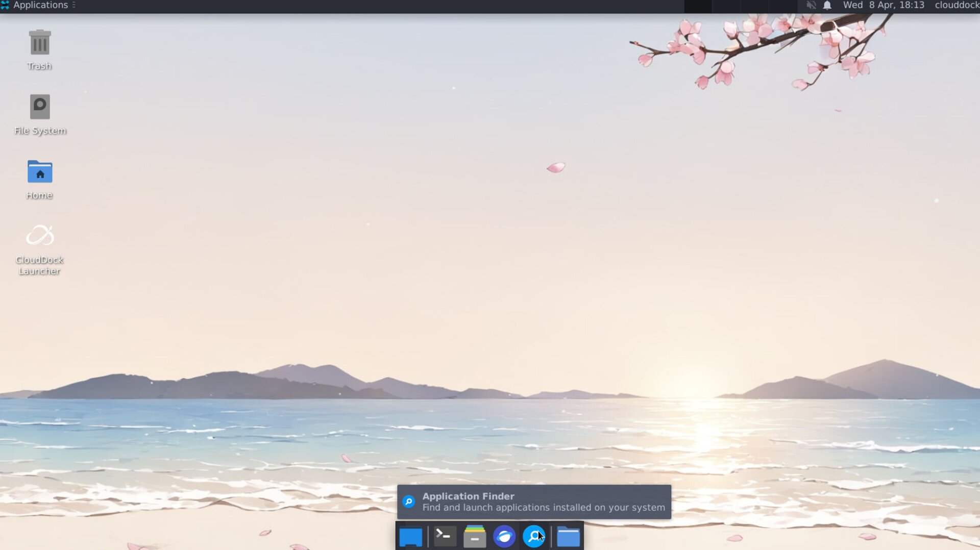The width and height of the screenshot is (980, 550).
Task: Click the show desktop icon in the dock
Action: (410, 537)
